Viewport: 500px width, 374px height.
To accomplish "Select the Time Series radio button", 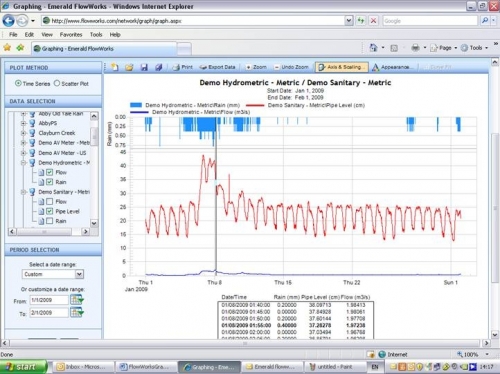I will pos(18,83).
